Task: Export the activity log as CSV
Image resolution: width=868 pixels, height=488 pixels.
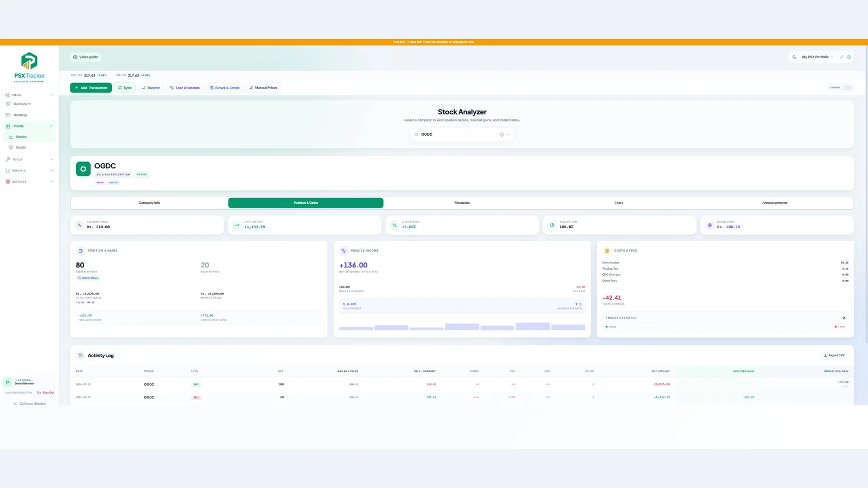Action: click(x=834, y=356)
